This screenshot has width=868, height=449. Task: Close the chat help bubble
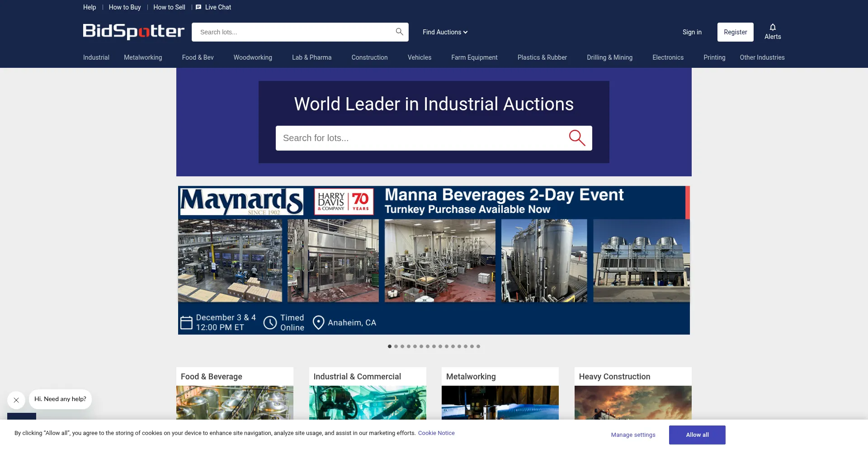pyautogui.click(x=16, y=400)
